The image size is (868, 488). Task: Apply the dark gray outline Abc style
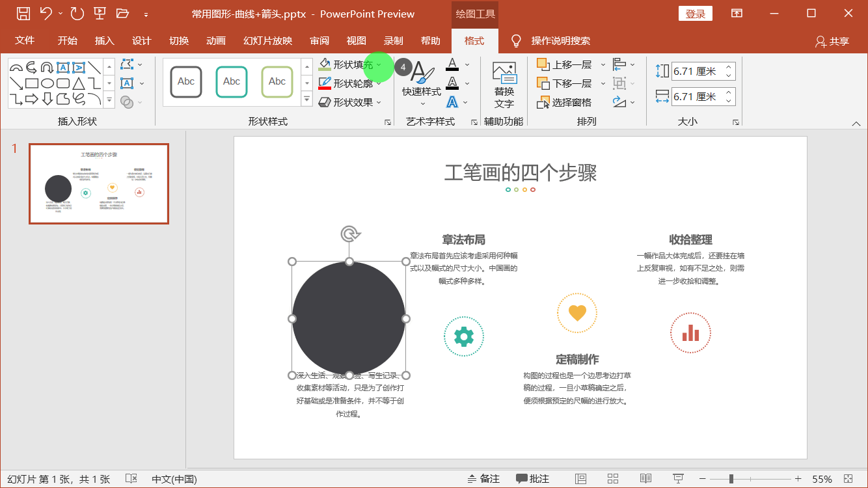[x=186, y=82]
